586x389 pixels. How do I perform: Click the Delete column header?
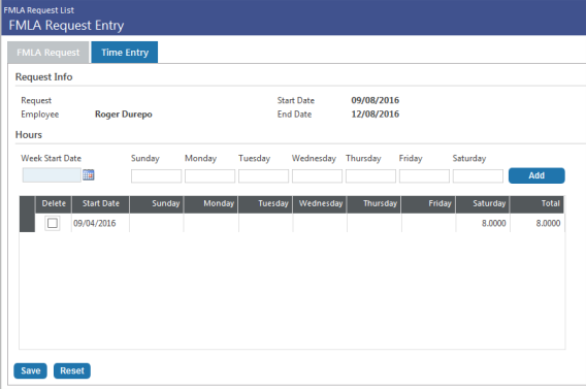pos(53,204)
